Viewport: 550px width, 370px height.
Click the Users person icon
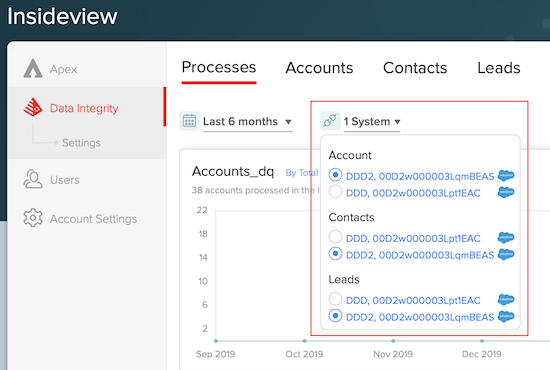point(33,179)
